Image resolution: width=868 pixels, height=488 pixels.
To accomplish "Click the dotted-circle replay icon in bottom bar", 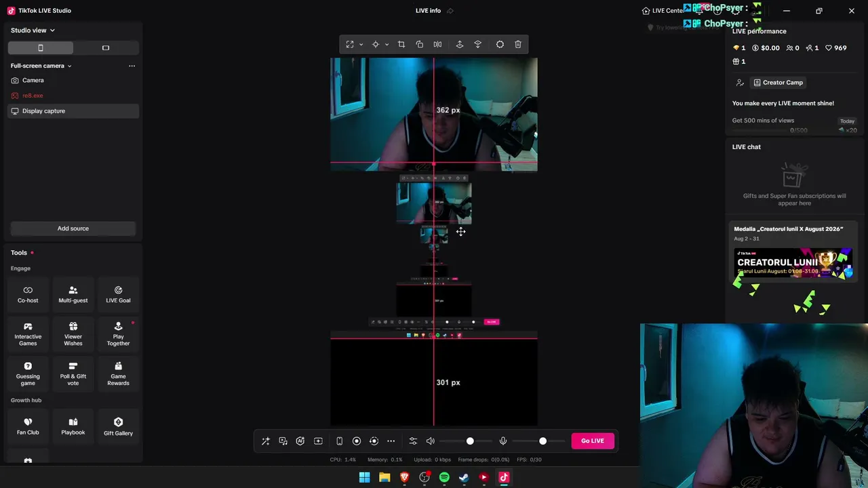I will tap(374, 441).
